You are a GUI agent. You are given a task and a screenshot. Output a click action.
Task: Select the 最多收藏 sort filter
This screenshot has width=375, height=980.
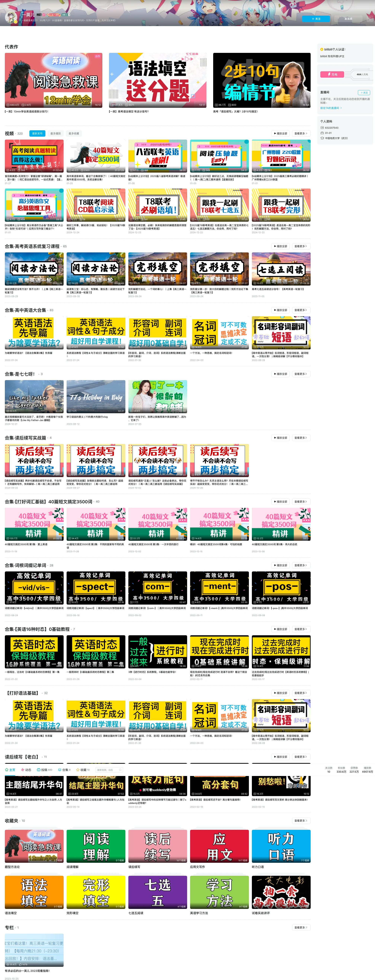74,133
